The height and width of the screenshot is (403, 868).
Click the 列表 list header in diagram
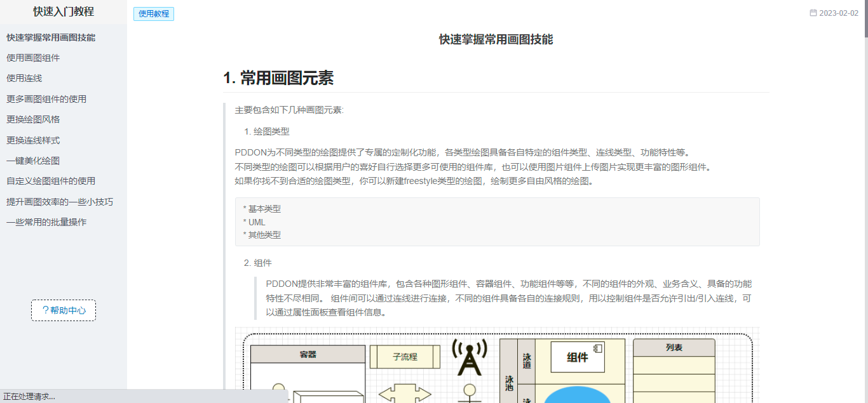[x=674, y=348]
